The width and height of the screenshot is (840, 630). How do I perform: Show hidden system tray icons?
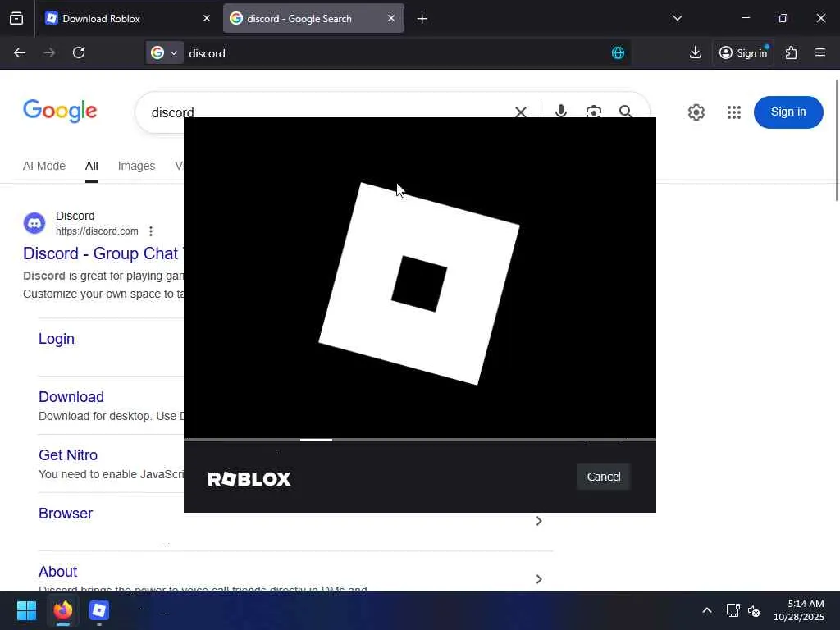click(x=707, y=610)
